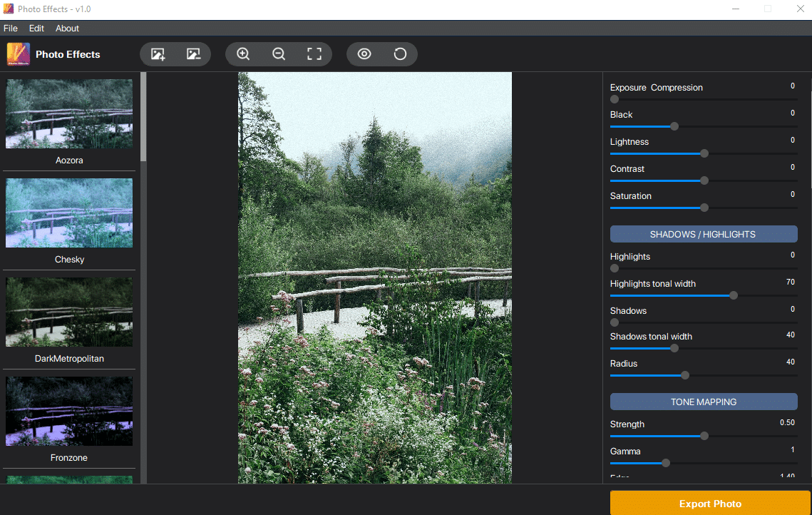Click the Export Photo button
Screen dimensions: 812x515
(710, 503)
